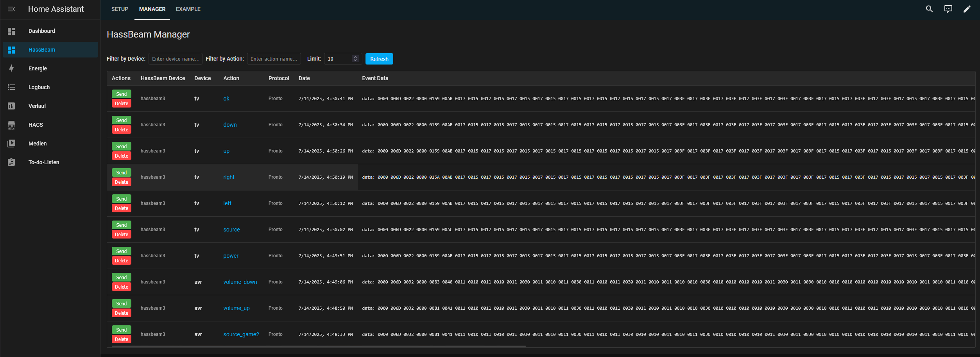Image resolution: width=980 pixels, height=357 pixels.
Task: Send the avr volume_up command
Action: pos(122,303)
